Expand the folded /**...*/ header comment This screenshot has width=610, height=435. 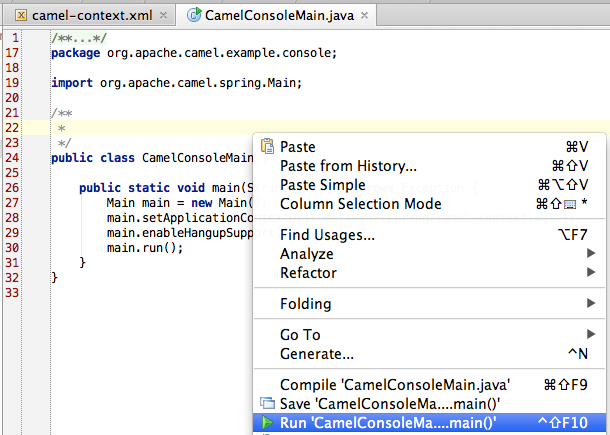point(79,38)
